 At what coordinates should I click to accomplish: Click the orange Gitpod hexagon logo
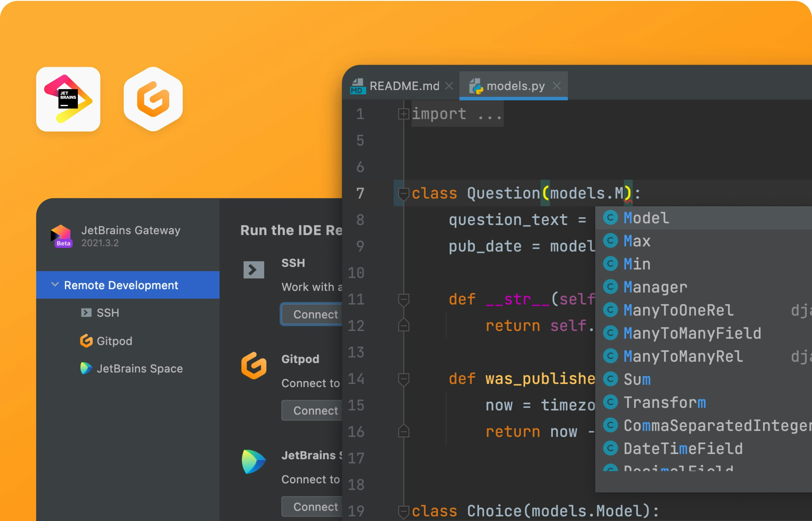tap(153, 99)
